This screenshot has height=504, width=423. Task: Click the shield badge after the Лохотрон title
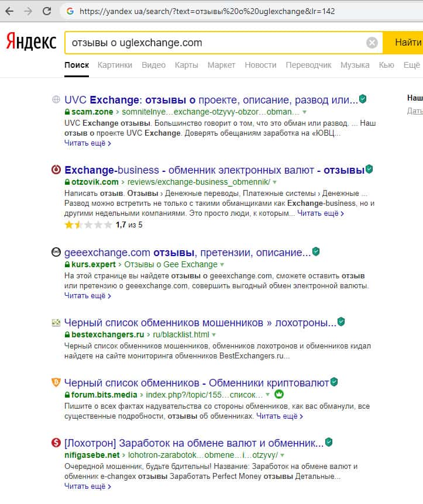[x=329, y=442]
